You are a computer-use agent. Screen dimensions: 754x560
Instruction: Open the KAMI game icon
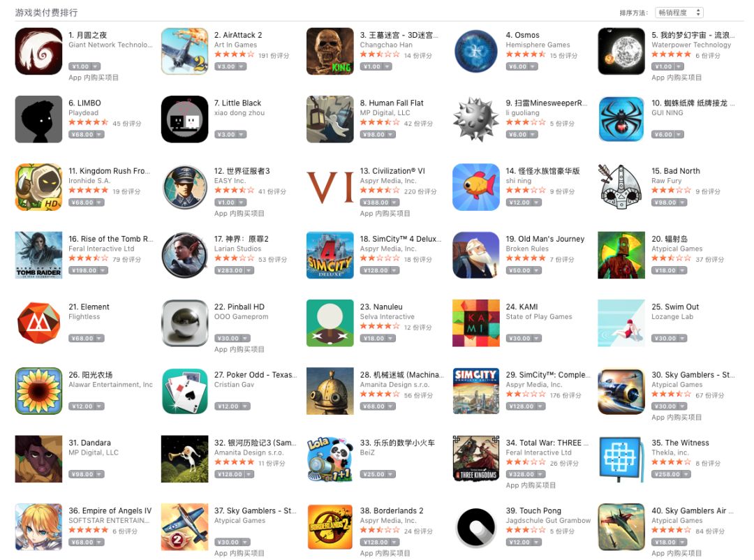475,323
